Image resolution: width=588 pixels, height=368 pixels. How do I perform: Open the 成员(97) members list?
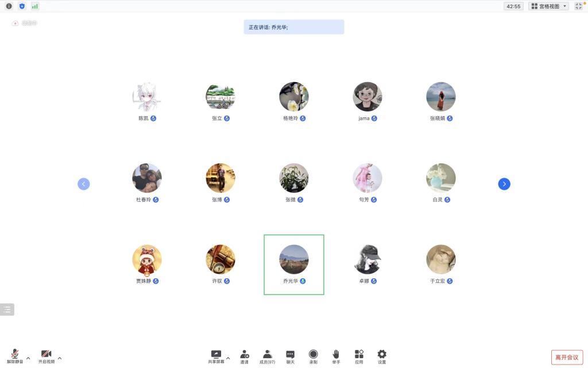point(268,356)
